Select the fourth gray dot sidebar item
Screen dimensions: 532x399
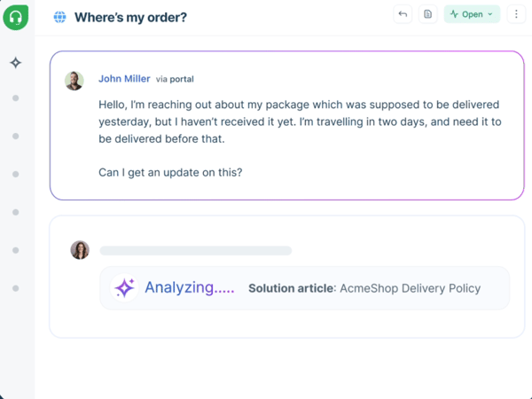pyautogui.click(x=16, y=213)
